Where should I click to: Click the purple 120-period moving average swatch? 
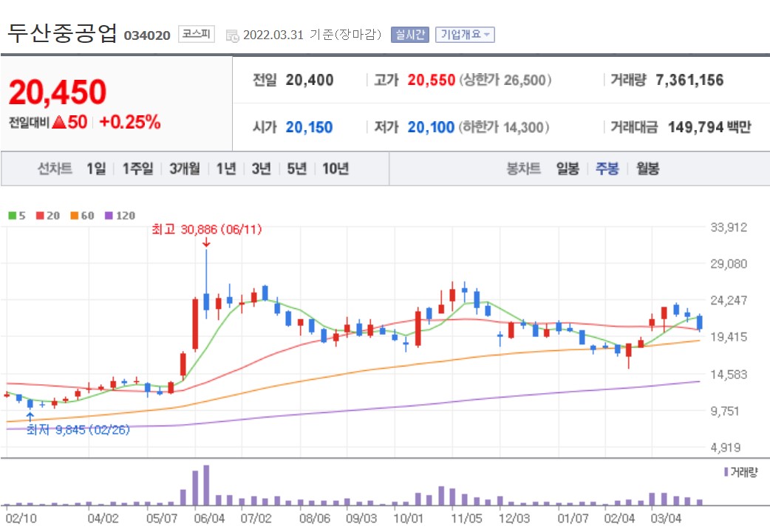point(109,215)
